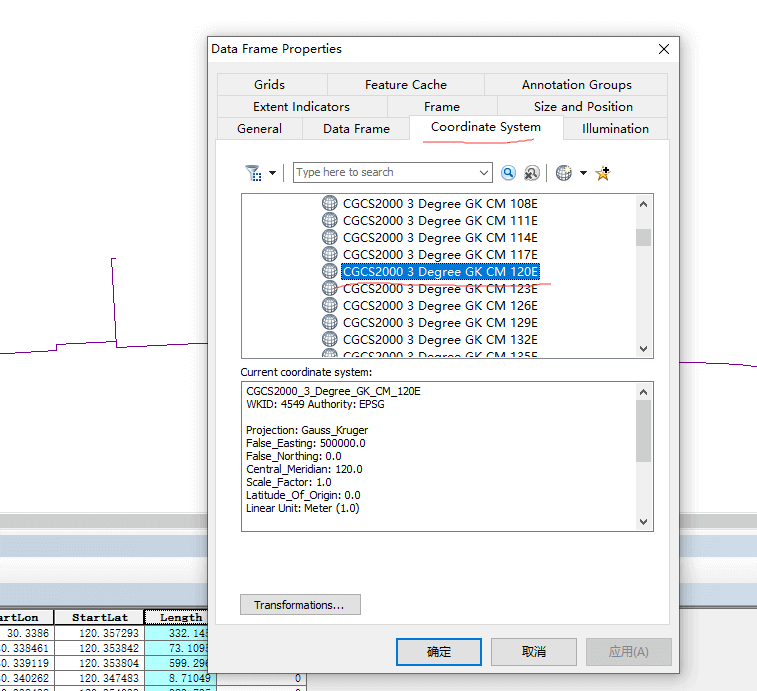757x691 pixels.
Task: Expand the search box history dropdown
Action: (484, 173)
